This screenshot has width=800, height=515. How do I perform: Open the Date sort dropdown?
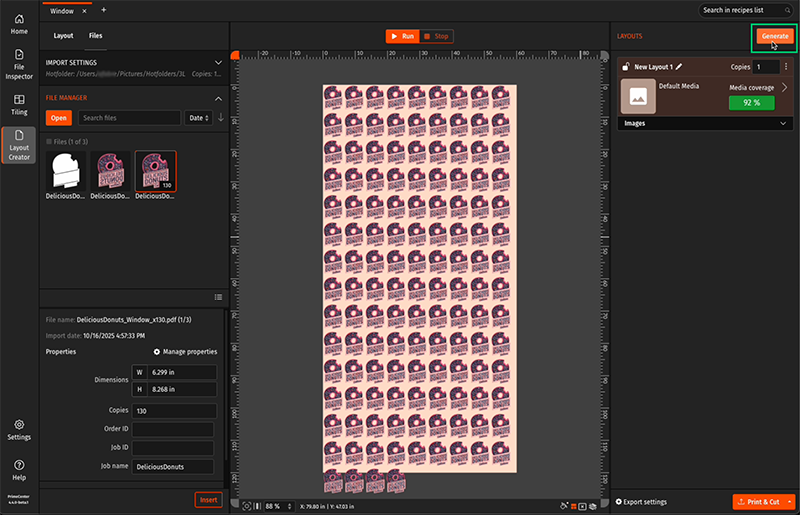pos(198,118)
